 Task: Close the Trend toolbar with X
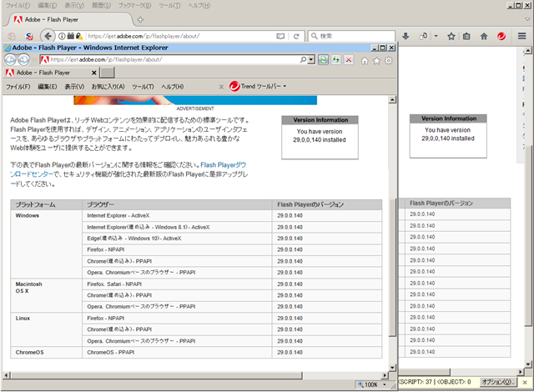pos(221,87)
